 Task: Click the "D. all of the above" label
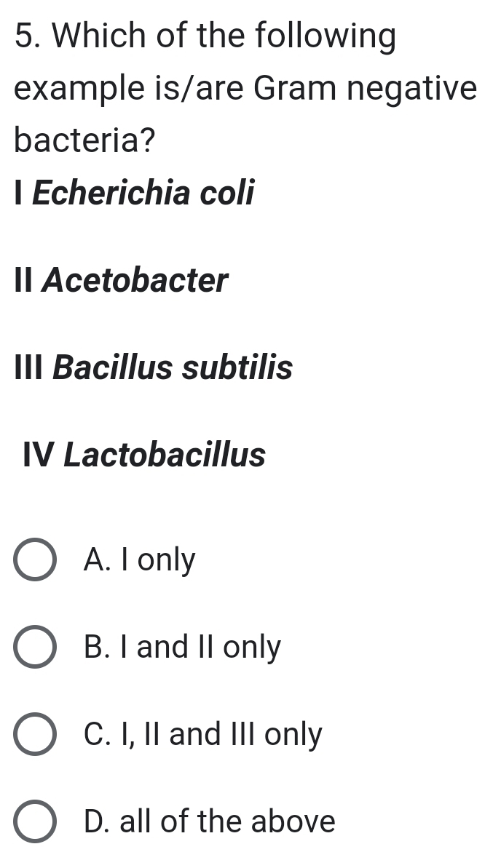coord(210,821)
